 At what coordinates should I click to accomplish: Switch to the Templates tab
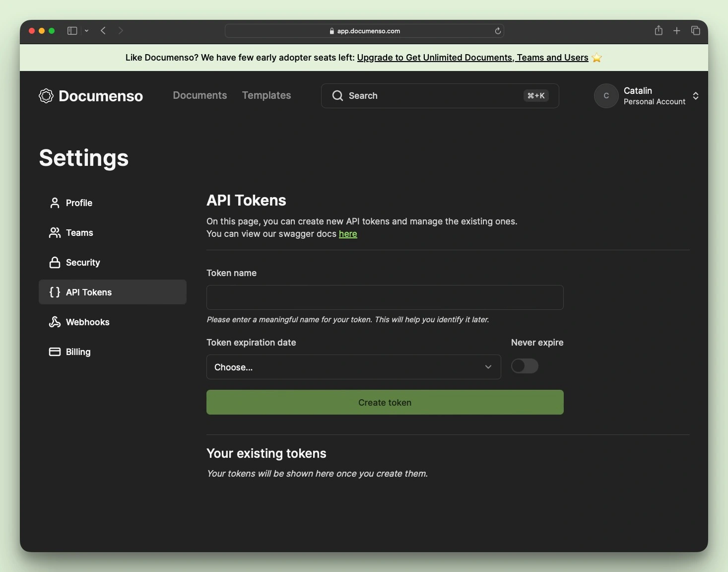coord(266,95)
